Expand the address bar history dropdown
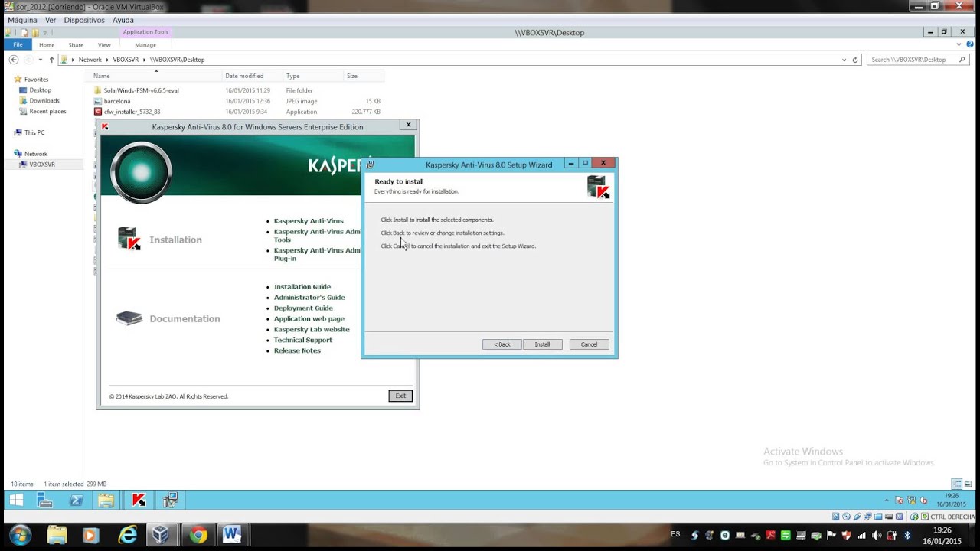 [844, 60]
